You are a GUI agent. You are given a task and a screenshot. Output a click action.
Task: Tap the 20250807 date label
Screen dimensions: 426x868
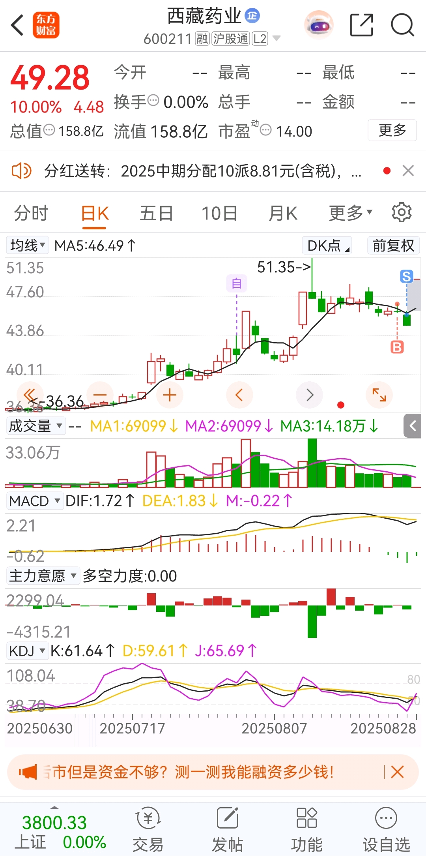click(274, 728)
